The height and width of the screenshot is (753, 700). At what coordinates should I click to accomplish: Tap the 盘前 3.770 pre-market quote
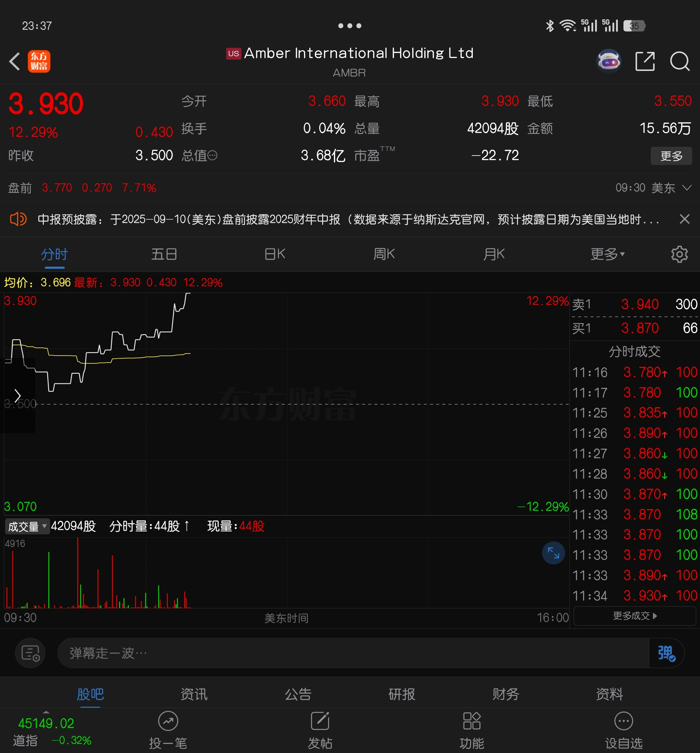click(x=82, y=188)
